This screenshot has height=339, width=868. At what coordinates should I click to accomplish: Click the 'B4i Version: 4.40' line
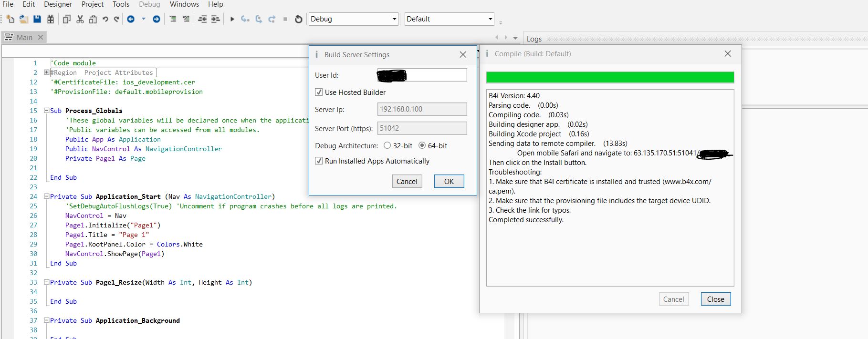click(x=514, y=96)
